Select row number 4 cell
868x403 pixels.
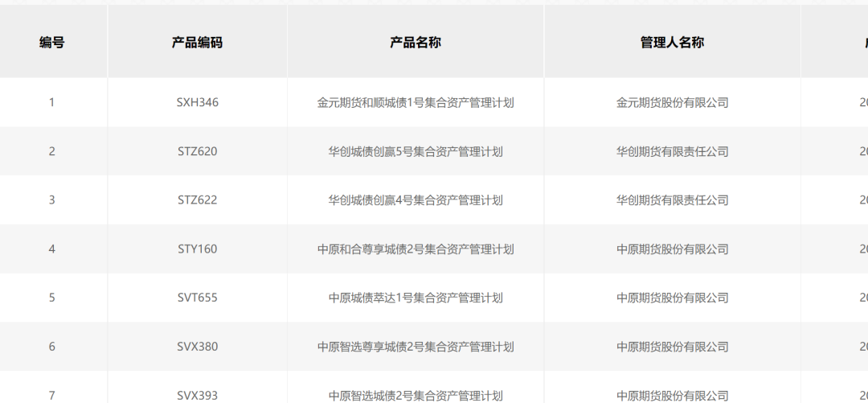coord(52,249)
